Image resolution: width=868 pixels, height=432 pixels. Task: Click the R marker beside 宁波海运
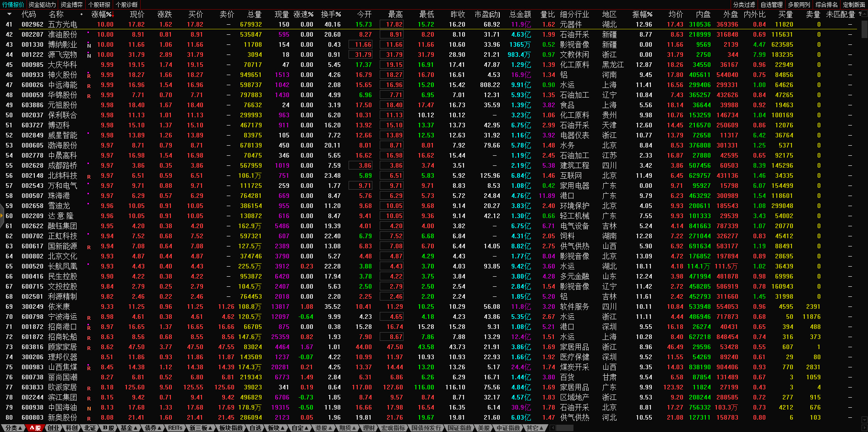tap(89, 317)
